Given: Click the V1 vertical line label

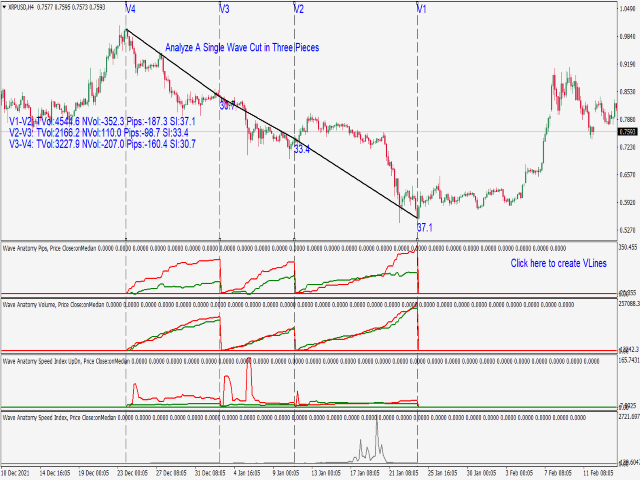Looking at the screenshot, I should point(421,9).
